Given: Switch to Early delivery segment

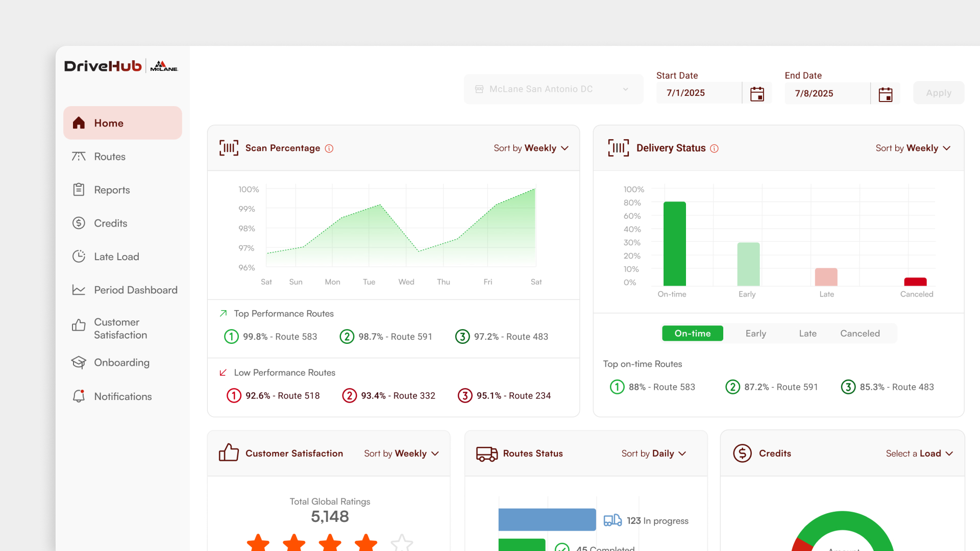Looking at the screenshot, I should point(755,333).
